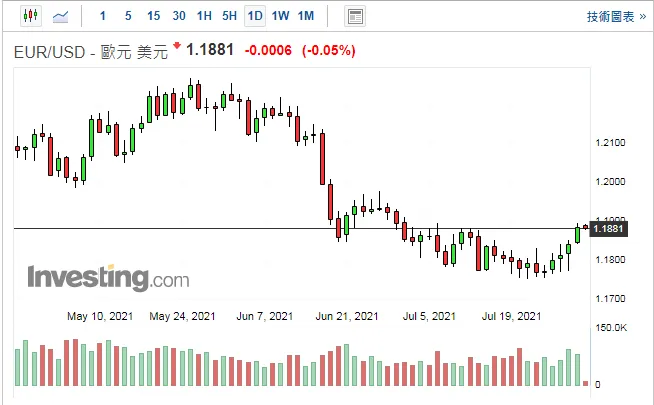654x405 pixels.
Task: Choose the 1W timeframe
Action: point(280,16)
